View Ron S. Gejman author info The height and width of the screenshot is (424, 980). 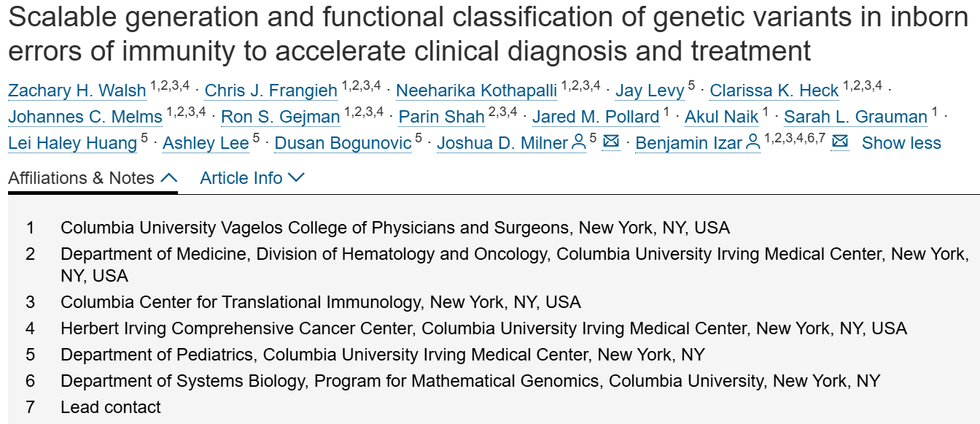[280, 117]
